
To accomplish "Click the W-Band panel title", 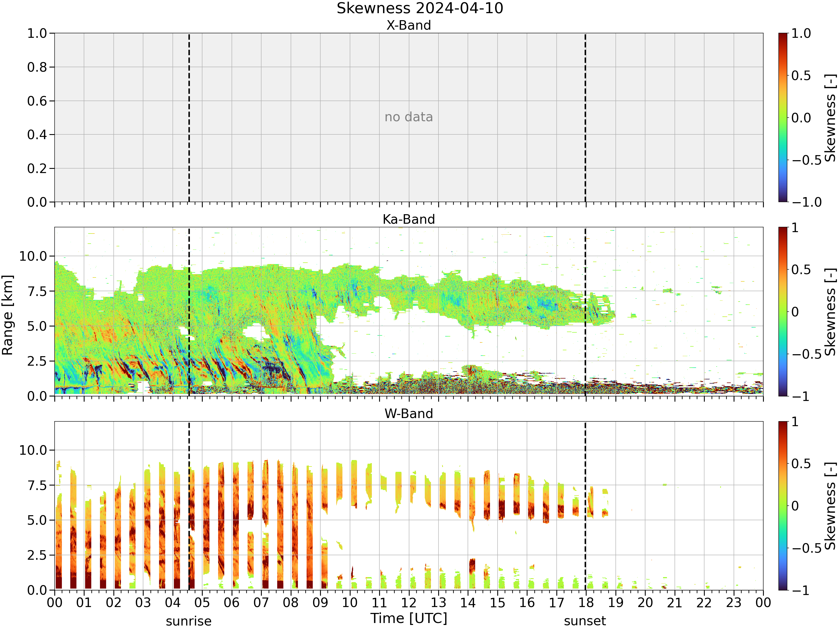I will (409, 414).
